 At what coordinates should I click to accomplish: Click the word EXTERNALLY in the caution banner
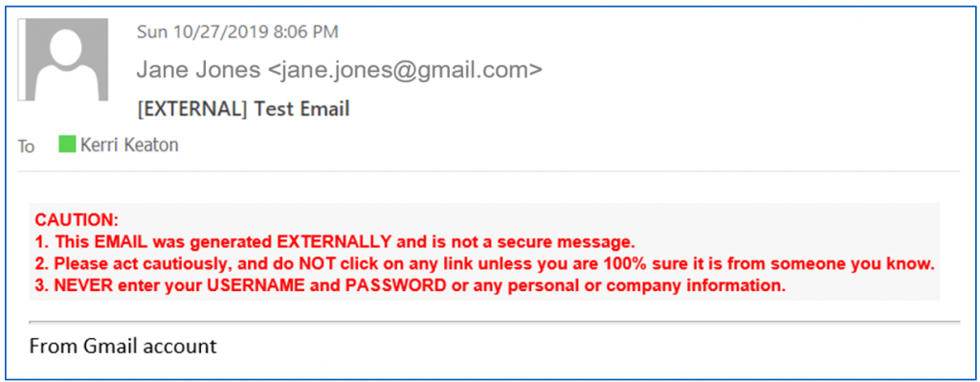(335, 242)
